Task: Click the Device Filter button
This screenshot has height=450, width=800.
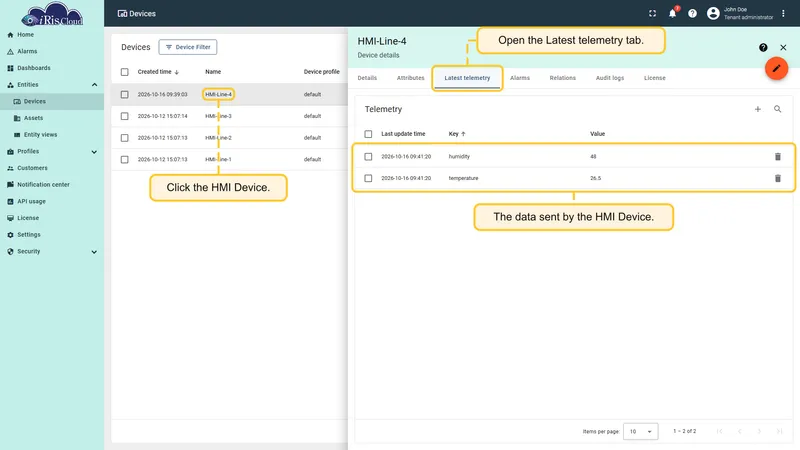Action: tap(188, 47)
